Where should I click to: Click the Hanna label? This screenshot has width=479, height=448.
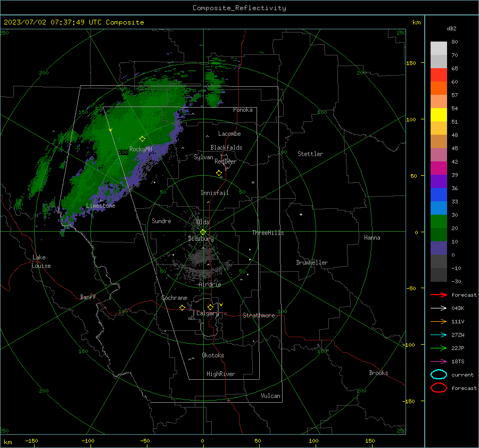[x=372, y=238]
